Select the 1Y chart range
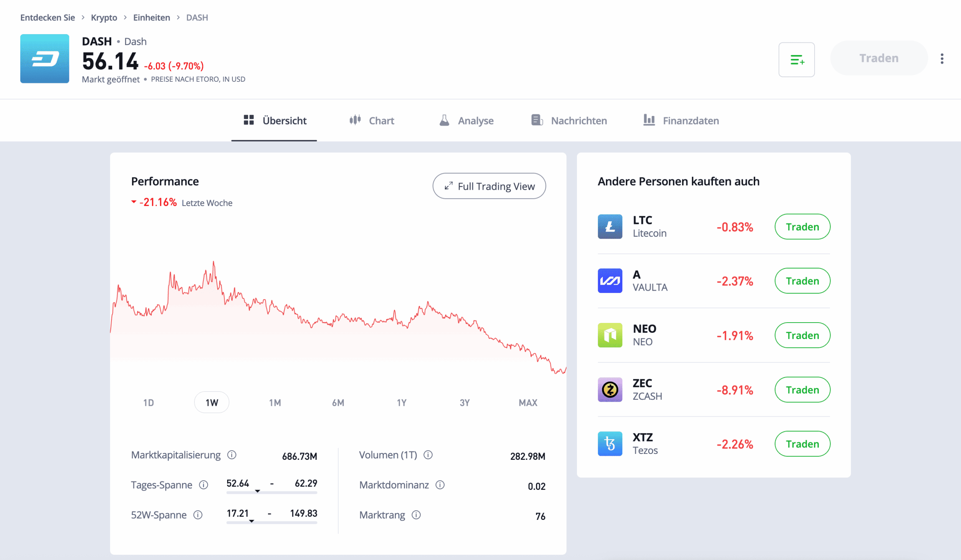This screenshot has height=560, width=961. pyautogui.click(x=402, y=403)
